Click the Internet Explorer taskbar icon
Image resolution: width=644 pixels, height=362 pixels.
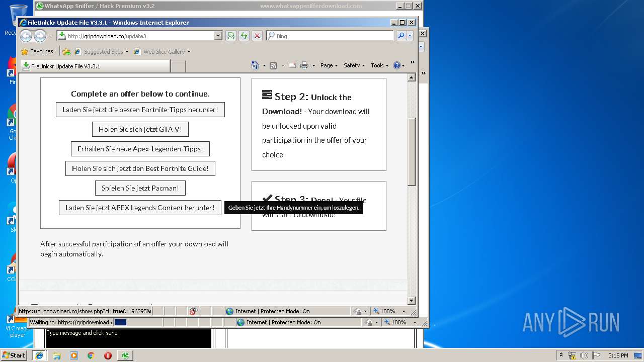[x=39, y=355]
